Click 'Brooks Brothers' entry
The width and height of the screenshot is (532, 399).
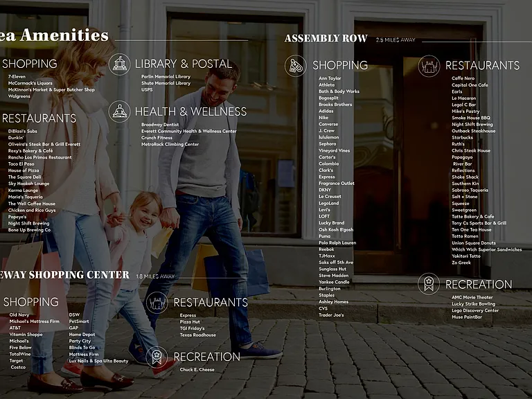point(335,105)
